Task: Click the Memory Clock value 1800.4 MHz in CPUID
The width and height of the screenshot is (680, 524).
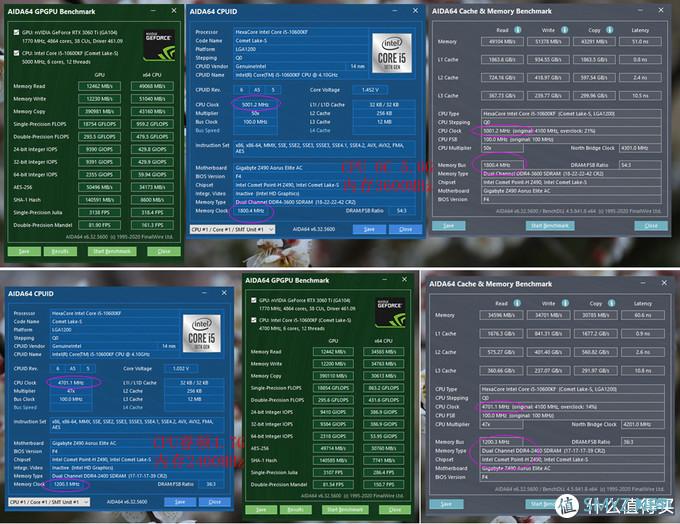Action: pos(251,211)
